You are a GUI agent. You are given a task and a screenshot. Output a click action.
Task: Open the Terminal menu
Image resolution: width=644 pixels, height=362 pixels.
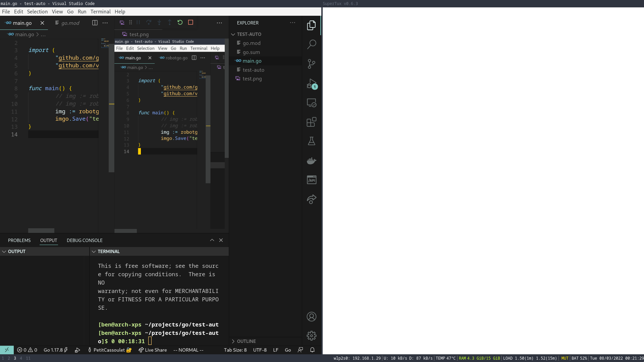click(x=100, y=11)
